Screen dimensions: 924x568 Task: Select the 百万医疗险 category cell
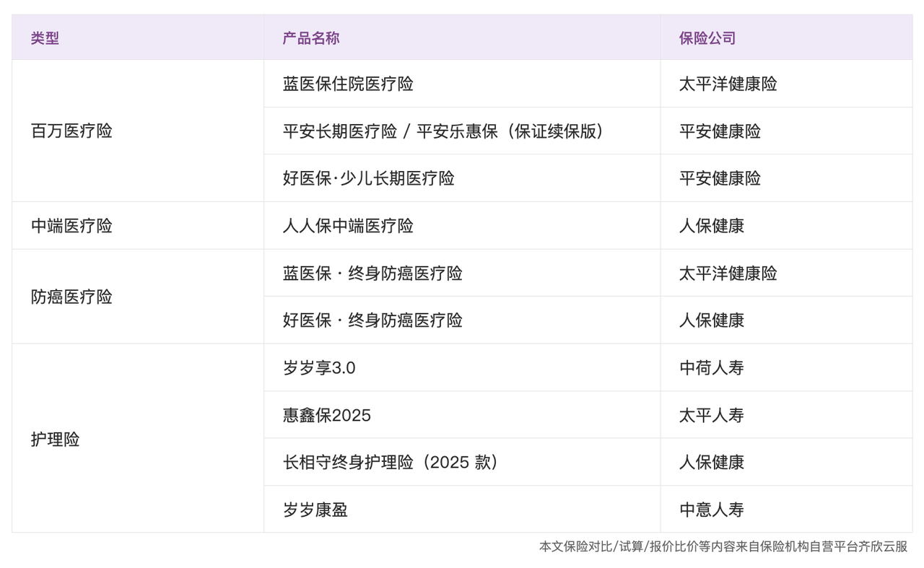pos(71,131)
